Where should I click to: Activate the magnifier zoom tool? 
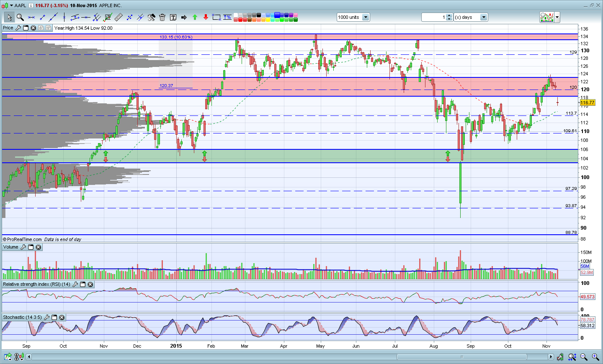click(20, 17)
